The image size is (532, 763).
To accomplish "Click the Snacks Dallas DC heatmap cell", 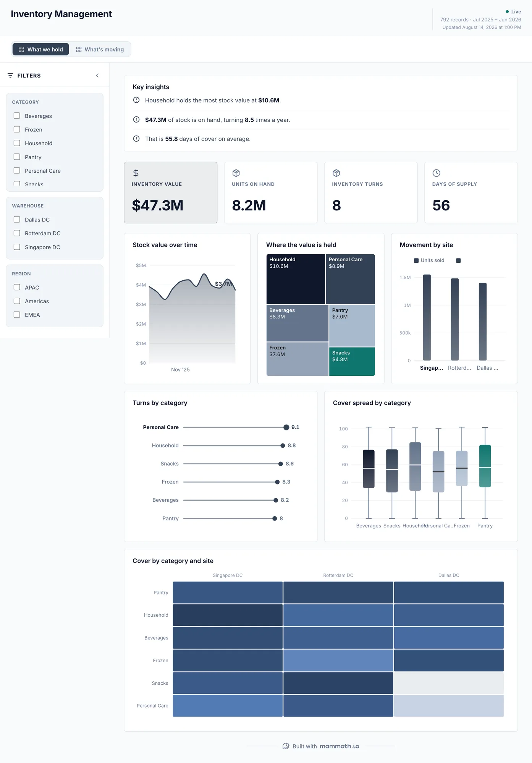I will tap(449, 683).
